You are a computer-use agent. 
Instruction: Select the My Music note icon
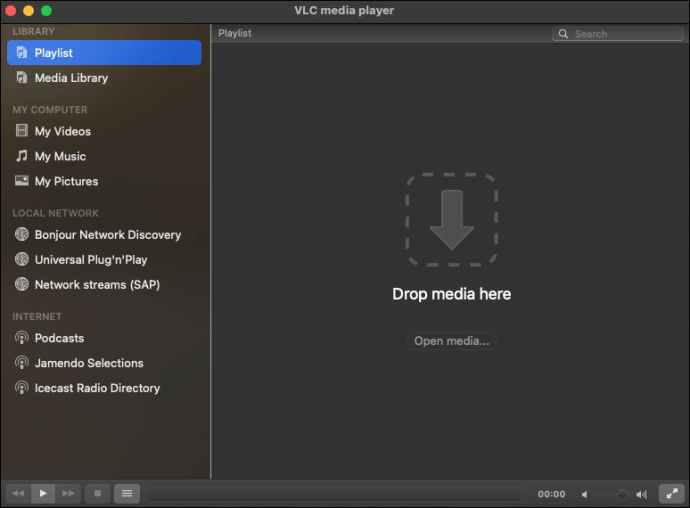(22, 156)
